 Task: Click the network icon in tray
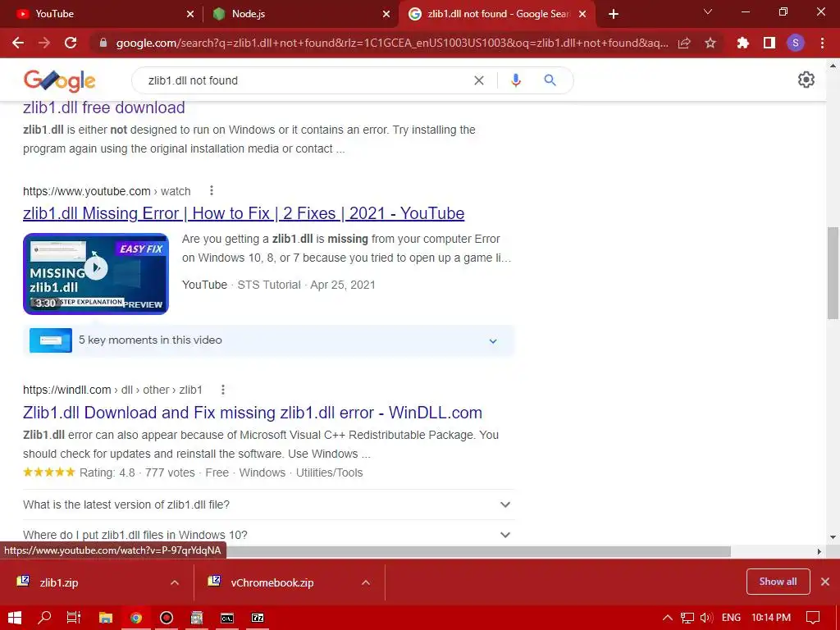(x=687, y=618)
